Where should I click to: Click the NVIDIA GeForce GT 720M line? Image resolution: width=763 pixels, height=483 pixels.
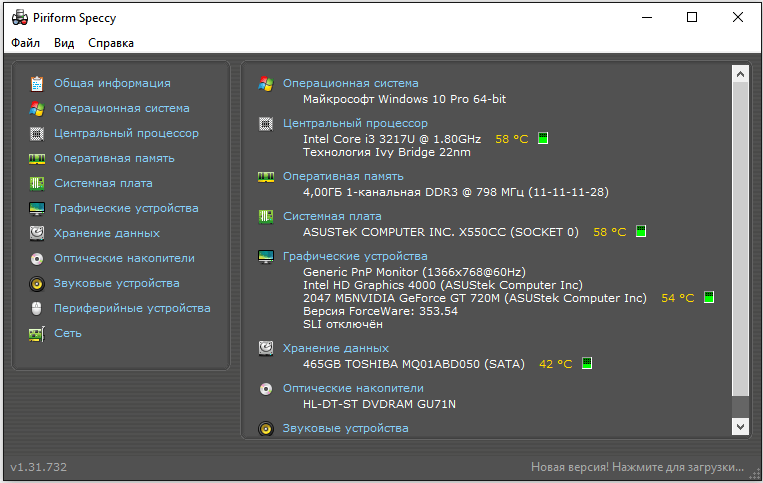[475, 298]
